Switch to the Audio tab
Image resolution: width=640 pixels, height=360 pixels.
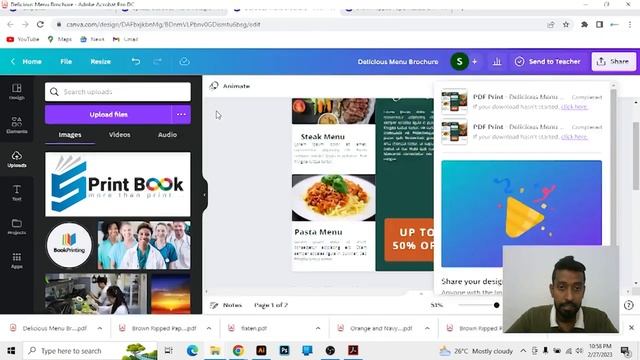click(x=167, y=135)
